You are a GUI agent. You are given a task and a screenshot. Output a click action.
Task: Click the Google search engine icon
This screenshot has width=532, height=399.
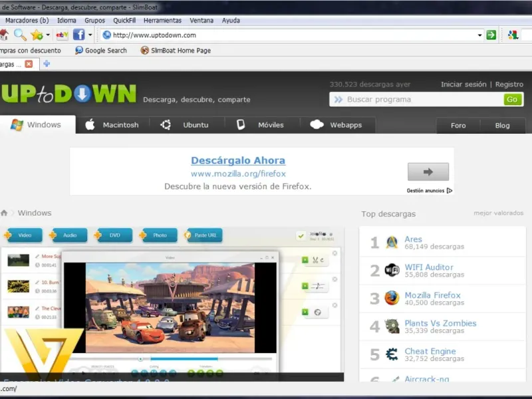click(x=513, y=35)
